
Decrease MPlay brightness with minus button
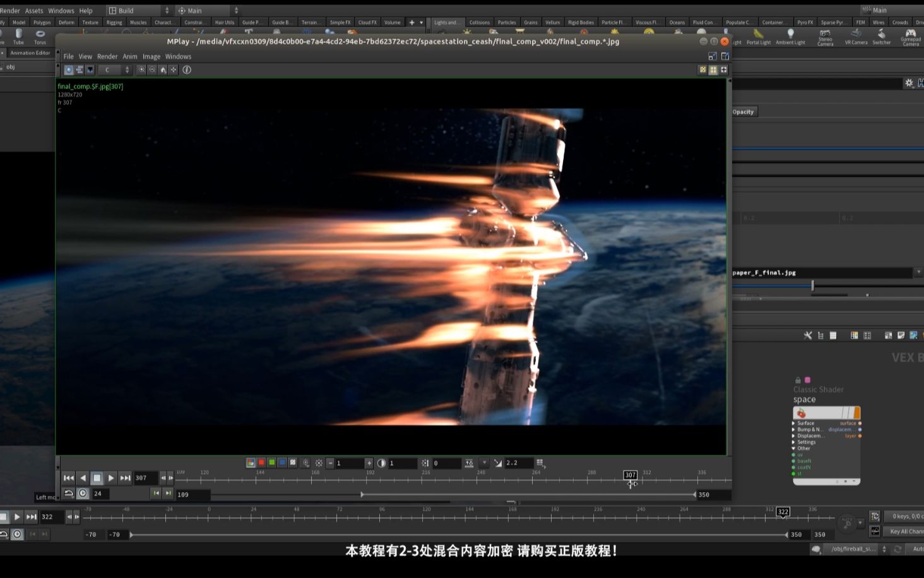pos(330,463)
